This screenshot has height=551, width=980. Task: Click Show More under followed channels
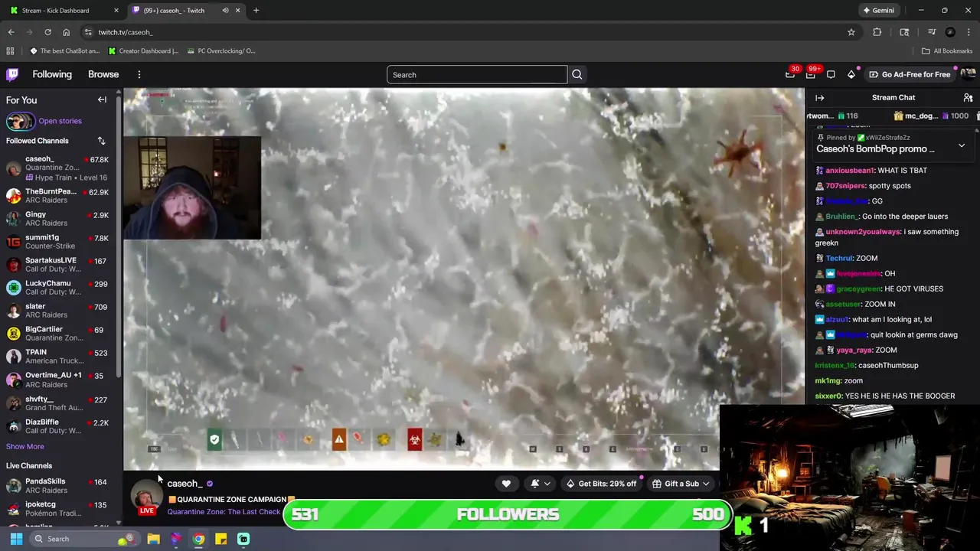[x=25, y=446]
